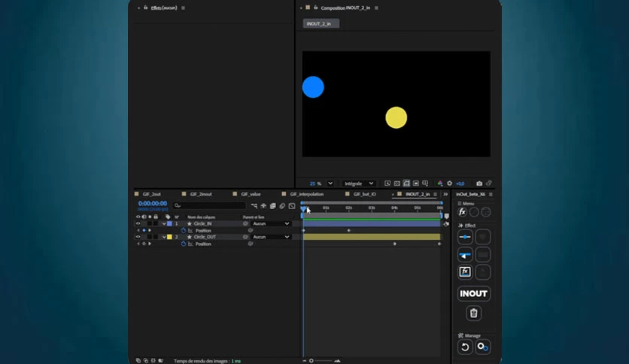Go to next keyframe on Circle_IN Position

(x=150, y=230)
